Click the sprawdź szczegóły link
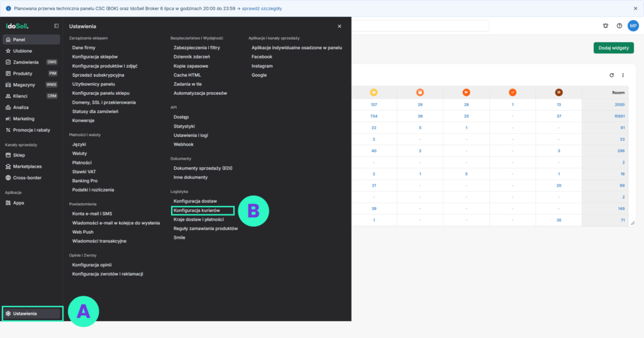This screenshot has height=338, width=644. click(262, 8)
